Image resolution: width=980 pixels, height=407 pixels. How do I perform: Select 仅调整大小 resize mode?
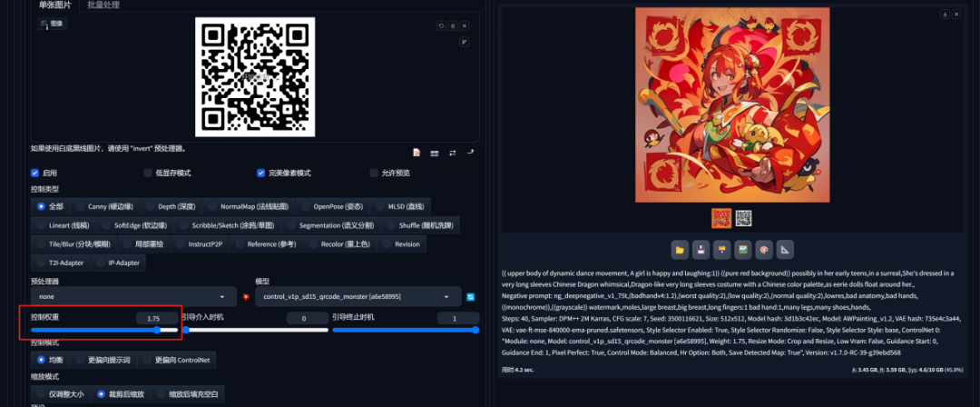[61, 394]
